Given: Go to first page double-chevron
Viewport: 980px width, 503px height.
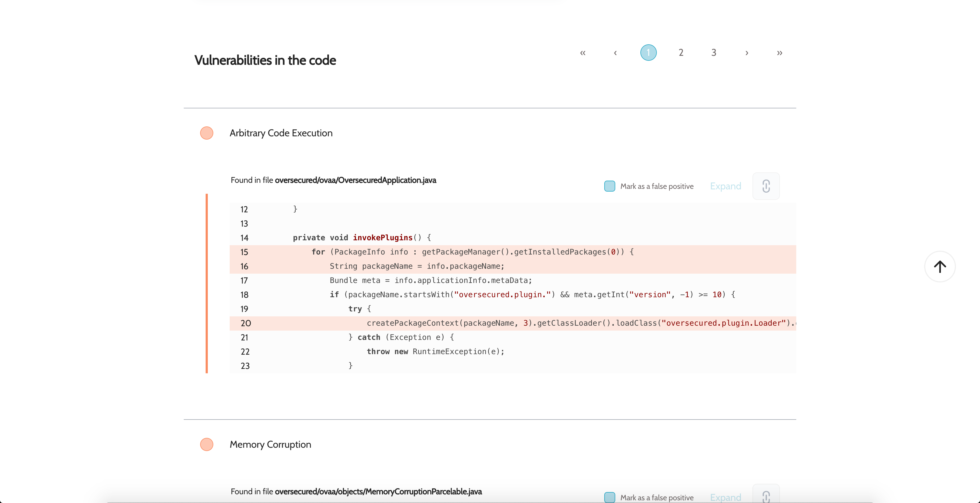Looking at the screenshot, I should coord(582,53).
